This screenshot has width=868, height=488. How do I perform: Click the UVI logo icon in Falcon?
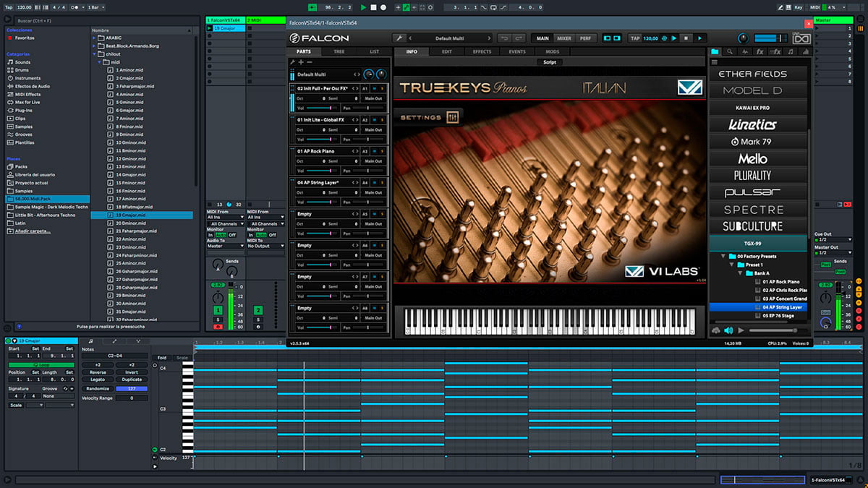800,38
